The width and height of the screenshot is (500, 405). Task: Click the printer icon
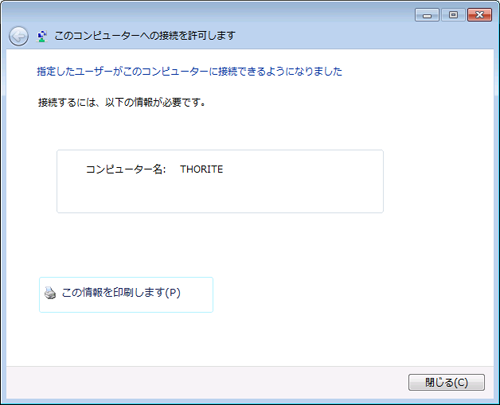[50, 292]
